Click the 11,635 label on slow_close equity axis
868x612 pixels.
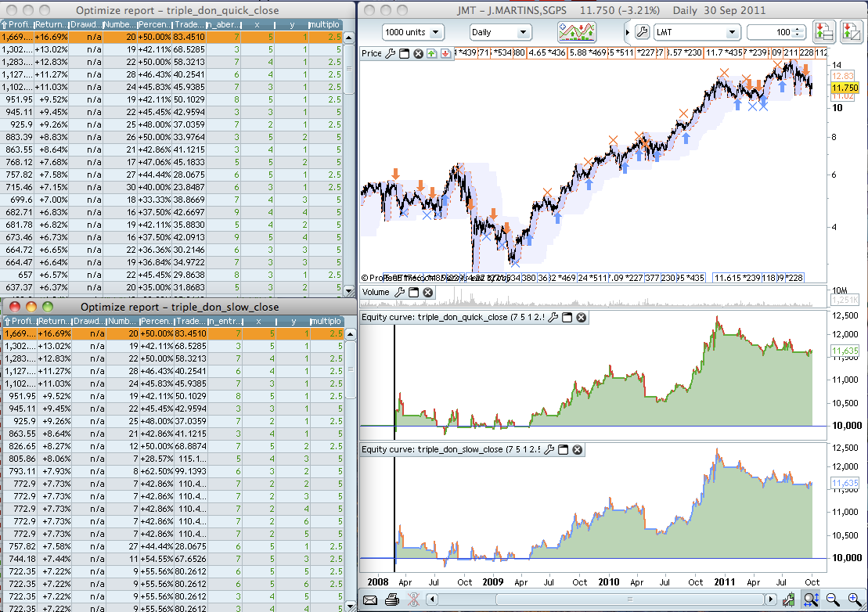point(845,483)
